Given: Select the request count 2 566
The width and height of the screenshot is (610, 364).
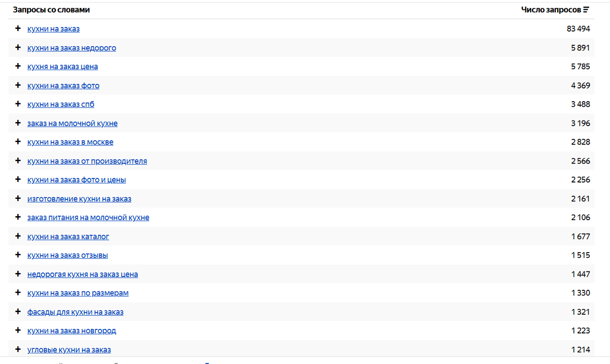Looking at the screenshot, I should pos(581,161).
